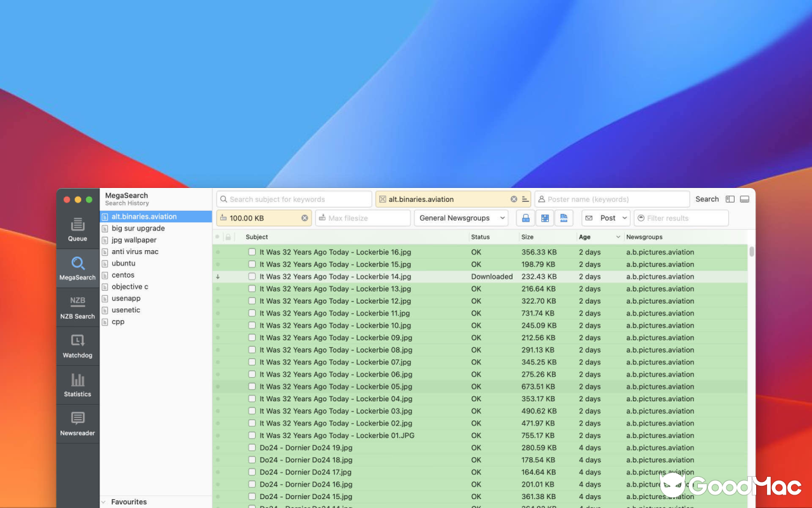The image size is (812, 508).
Task: Check the Do24 - Dornier Do24 19.jpg checkbox
Action: [252, 448]
